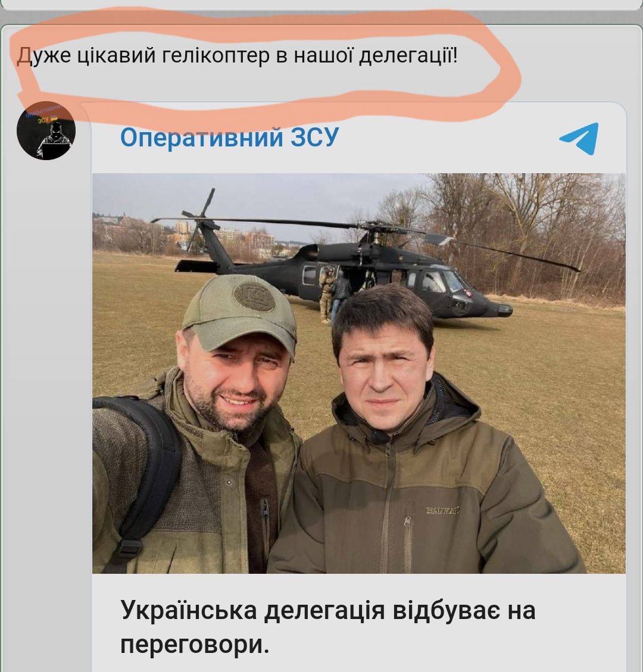Open the Оперативний ЗСУ channel avatar
643x672 pixels.
point(46,131)
